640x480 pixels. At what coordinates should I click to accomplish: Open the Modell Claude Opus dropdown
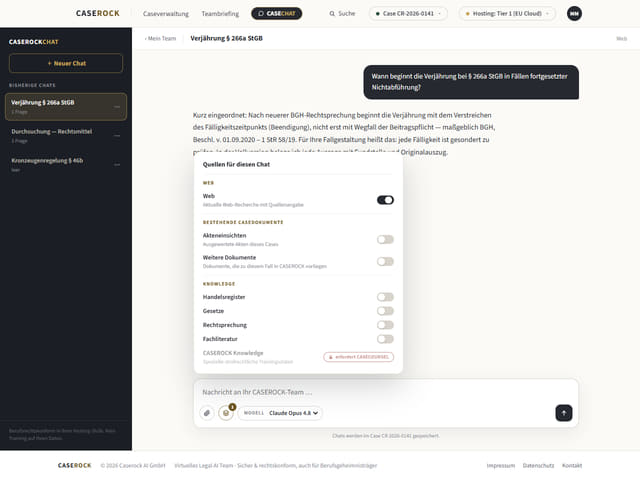(280, 413)
